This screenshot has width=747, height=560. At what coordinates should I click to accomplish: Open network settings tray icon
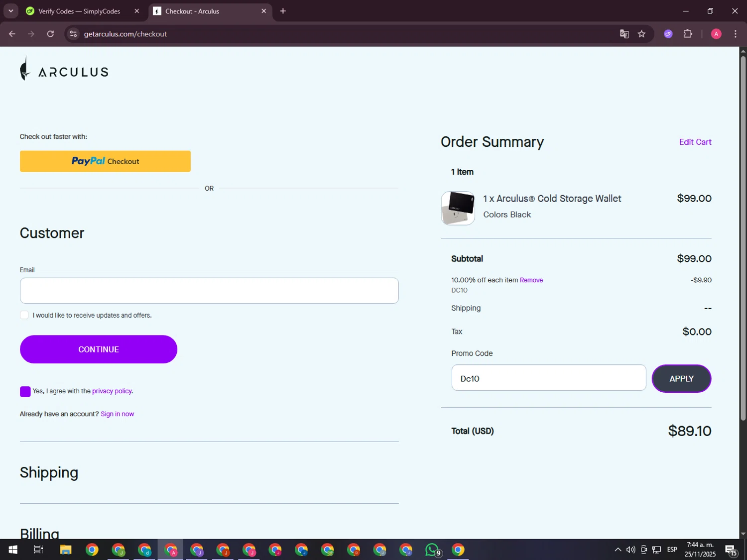tap(657, 550)
